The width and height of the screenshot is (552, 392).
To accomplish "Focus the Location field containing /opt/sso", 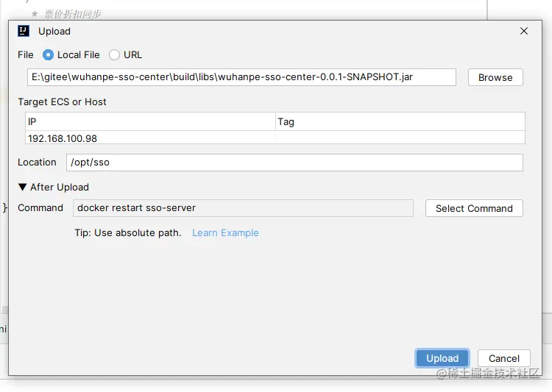I will pos(294,163).
